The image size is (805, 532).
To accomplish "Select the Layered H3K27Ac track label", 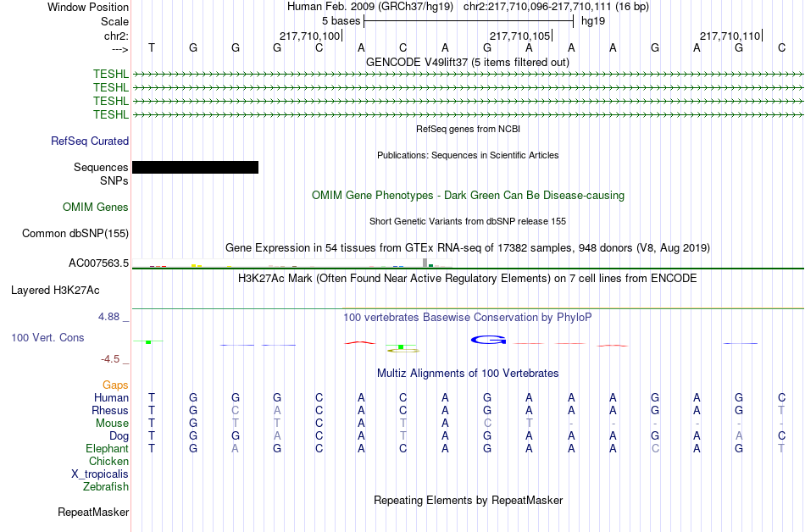I will 55,290.
